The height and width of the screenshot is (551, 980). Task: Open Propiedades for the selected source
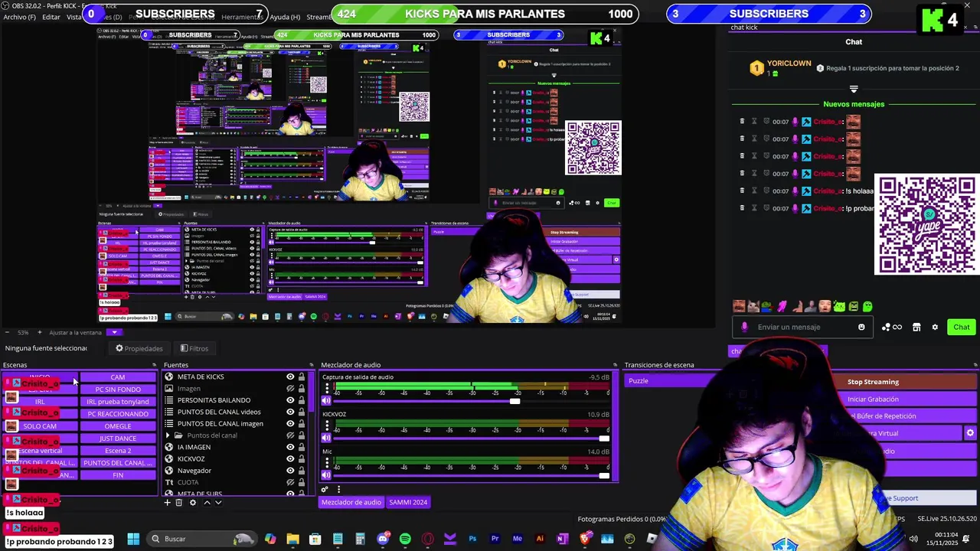[x=139, y=348]
